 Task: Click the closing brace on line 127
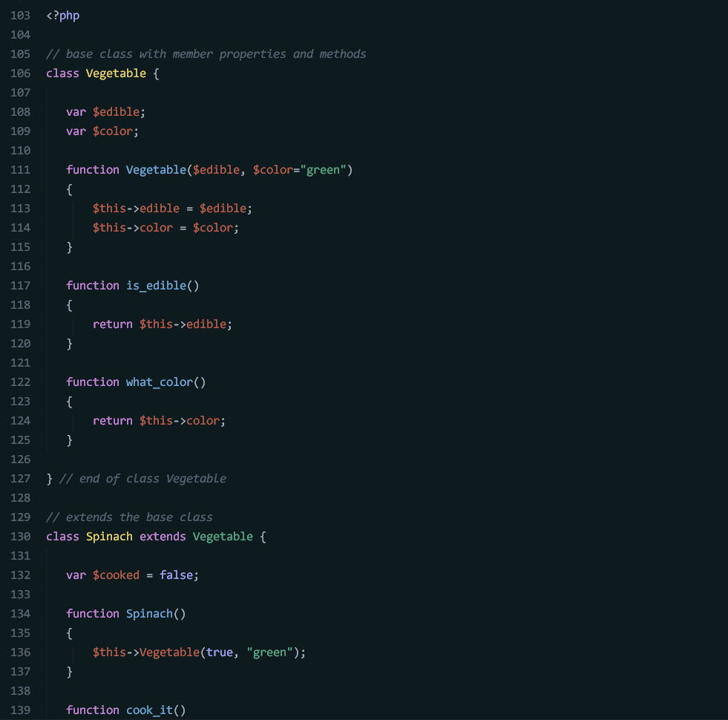pyautogui.click(x=49, y=478)
